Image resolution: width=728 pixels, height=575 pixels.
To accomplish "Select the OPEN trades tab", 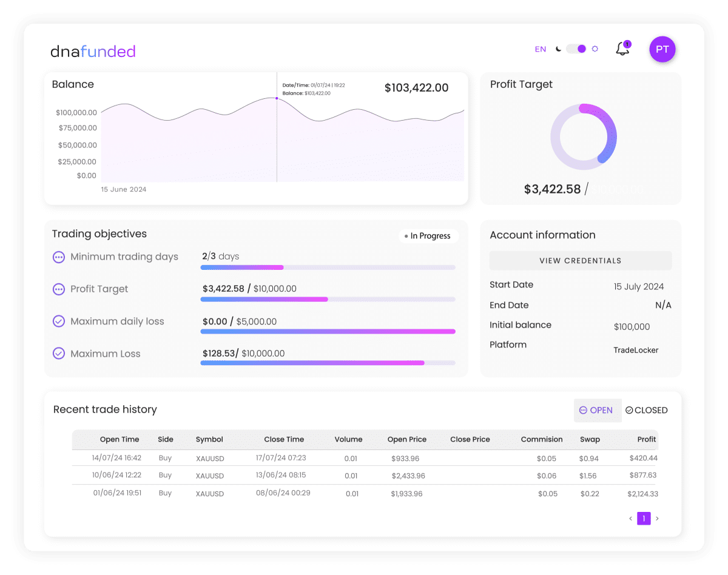I will tap(597, 410).
